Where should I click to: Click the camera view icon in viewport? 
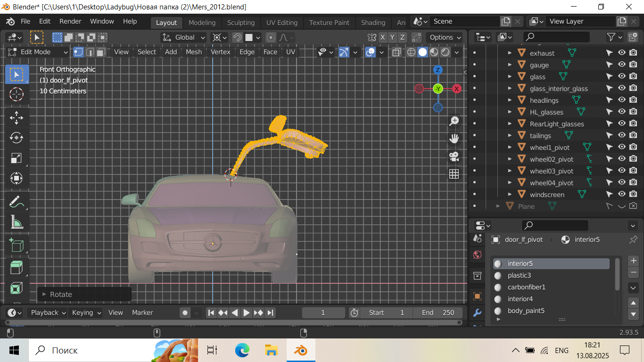(454, 156)
